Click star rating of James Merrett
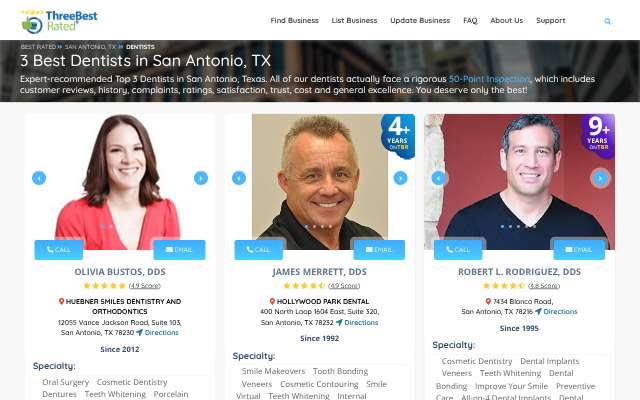 304,286
